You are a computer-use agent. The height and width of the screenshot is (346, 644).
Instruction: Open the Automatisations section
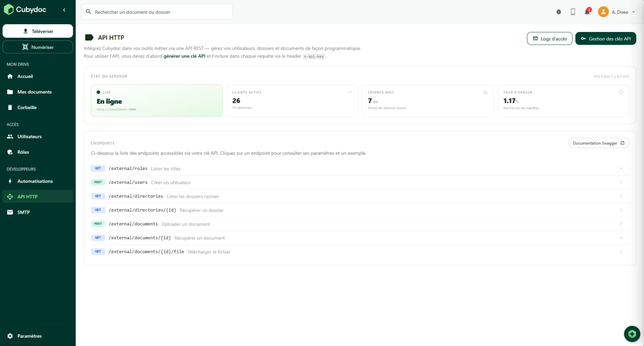pyautogui.click(x=38, y=181)
